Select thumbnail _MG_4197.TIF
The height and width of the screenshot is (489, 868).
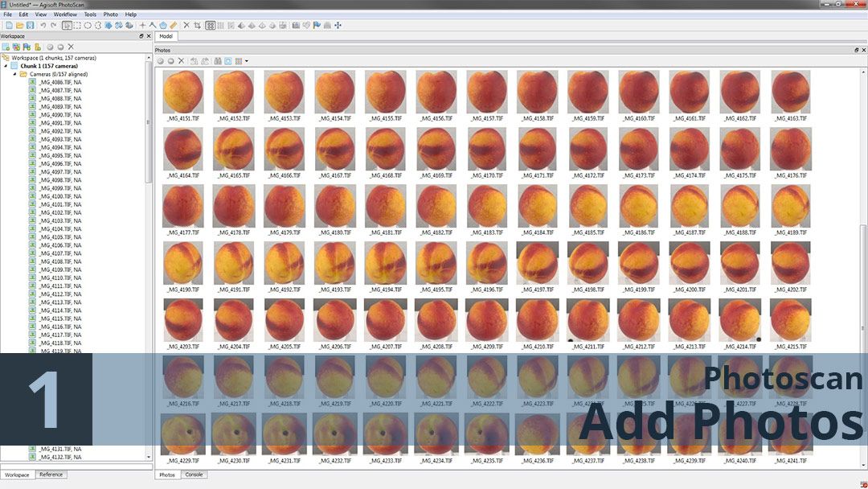pyautogui.click(x=537, y=266)
